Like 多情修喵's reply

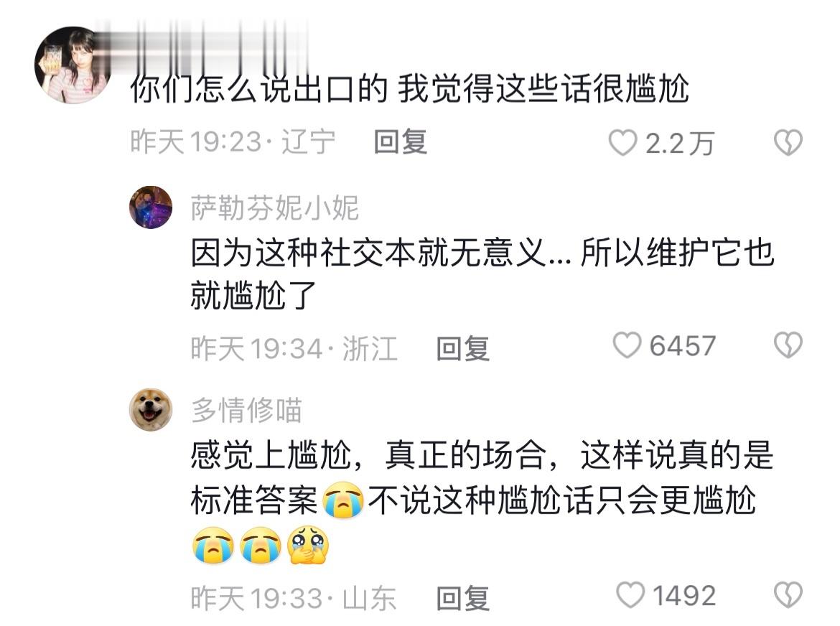pyautogui.click(x=630, y=595)
